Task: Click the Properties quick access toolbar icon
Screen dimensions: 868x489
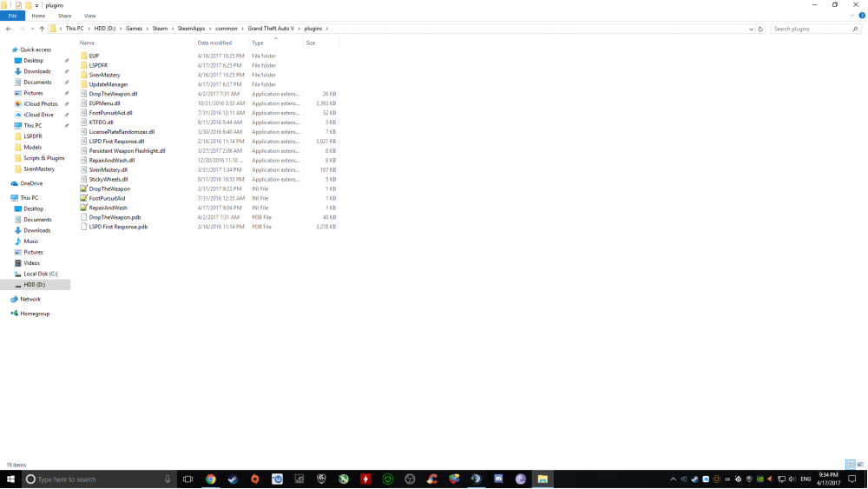Action: coord(18,5)
